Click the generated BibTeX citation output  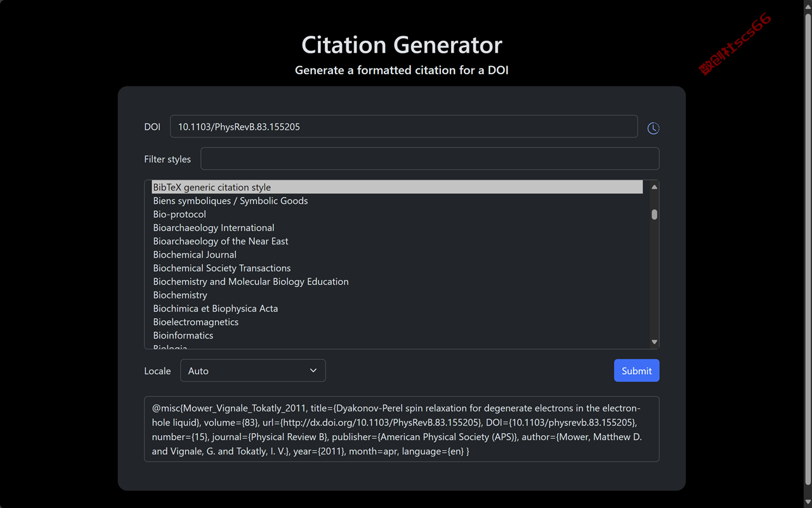tap(402, 429)
